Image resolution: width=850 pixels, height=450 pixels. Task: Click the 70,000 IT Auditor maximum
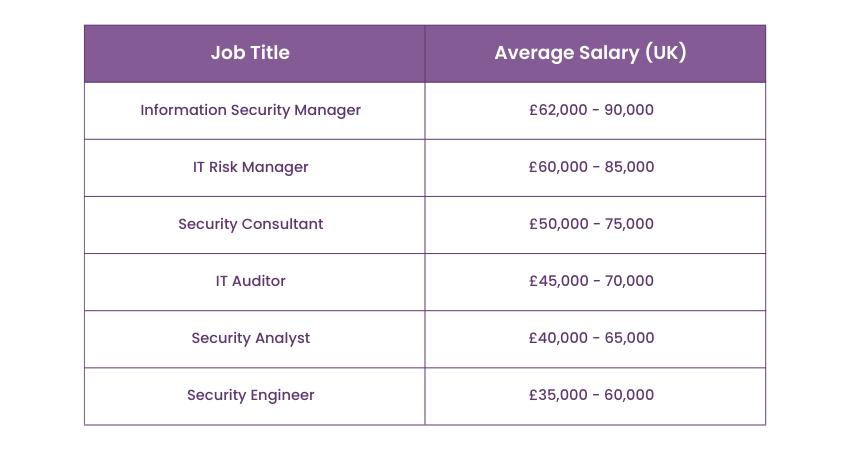pyautogui.click(x=629, y=281)
